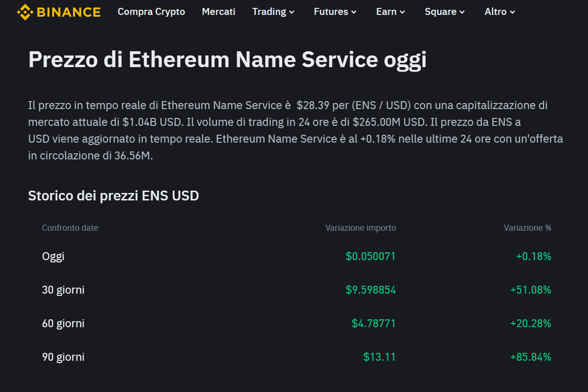The image size is (588, 392).
Task: Click the Storico dei prezzi ENS USD heading
Action: [113, 196]
